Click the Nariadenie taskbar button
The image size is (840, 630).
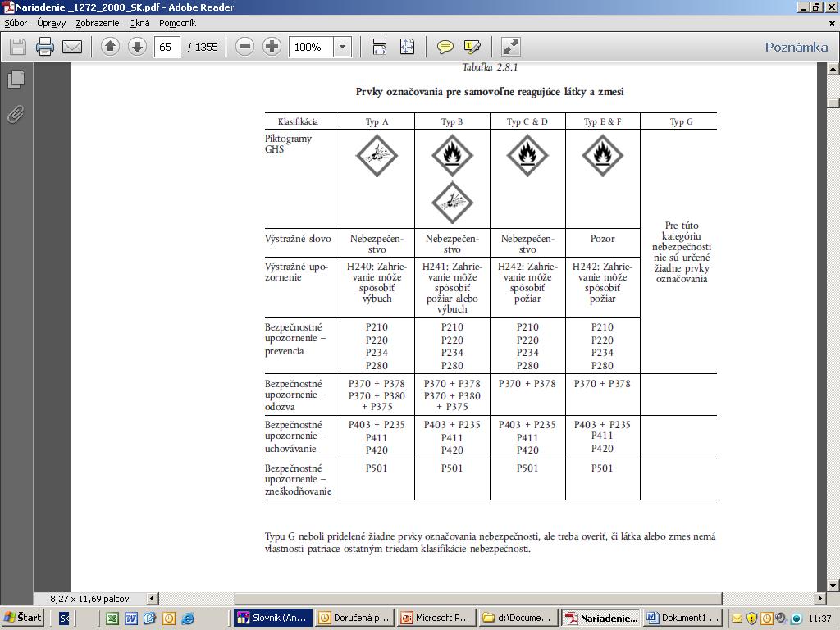tap(601, 618)
